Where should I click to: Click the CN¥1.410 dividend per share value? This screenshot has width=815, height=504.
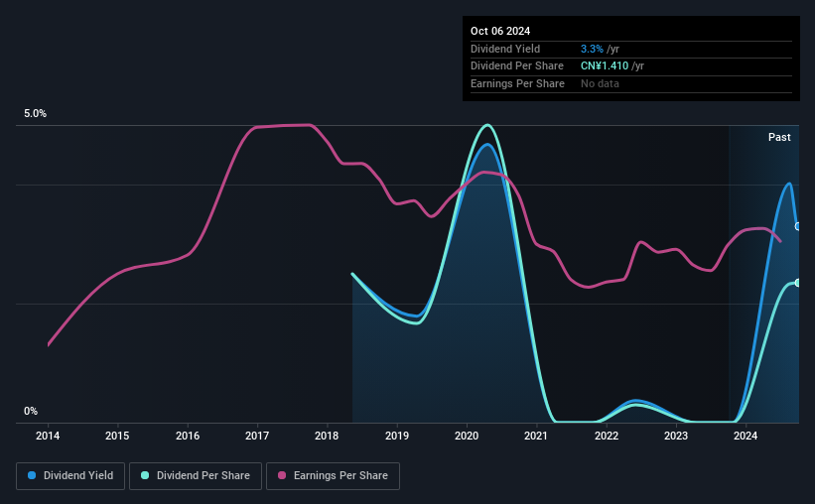point(605,66)
